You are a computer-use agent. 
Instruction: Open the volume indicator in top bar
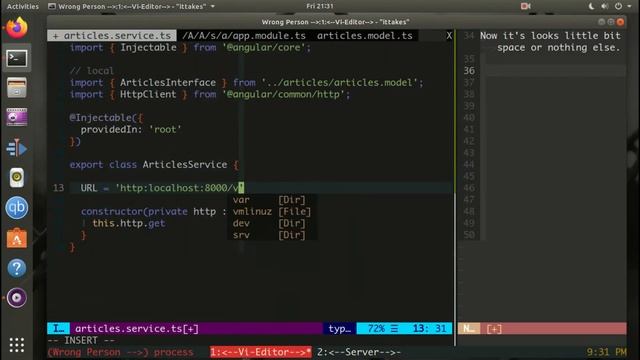tap(605, 6)
